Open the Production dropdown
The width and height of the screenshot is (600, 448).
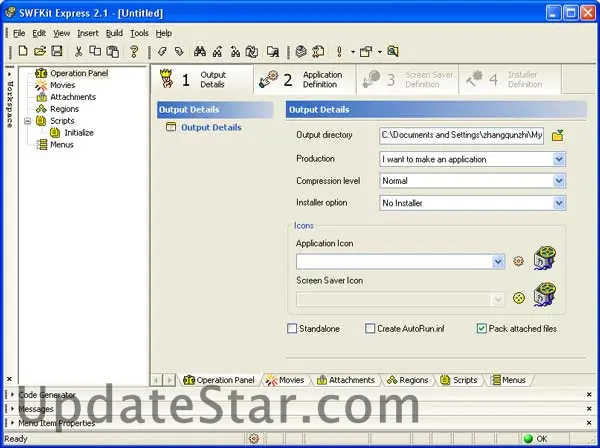tap(559, 159)
